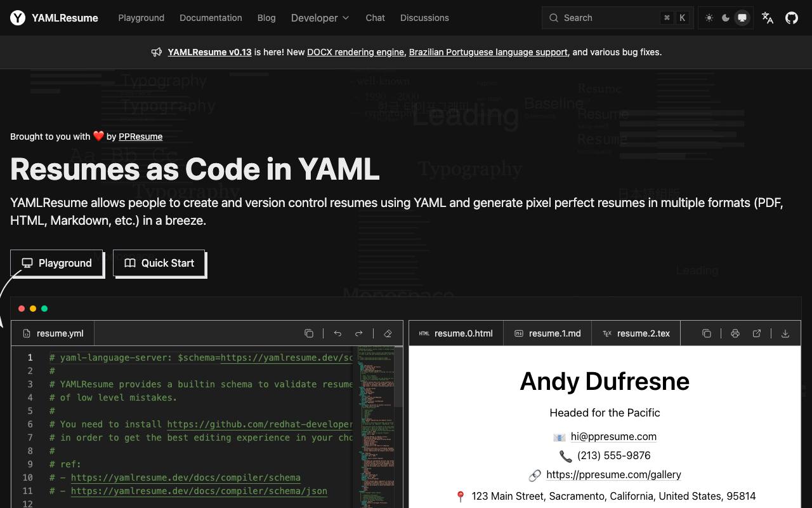Click the hi@ppresume.com email link
This screenshot has width=812, height=508.
coord(613,436)
